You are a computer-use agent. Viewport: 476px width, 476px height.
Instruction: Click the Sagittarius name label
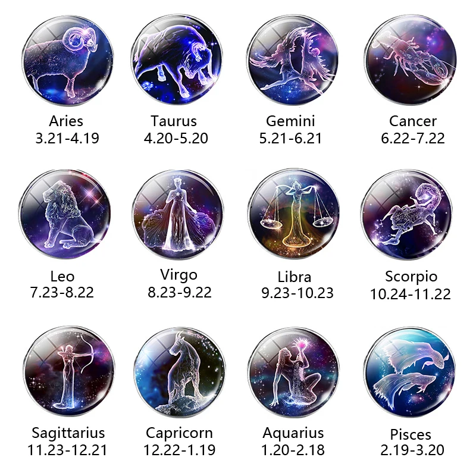pyautogui.click(x=68, y=433)
